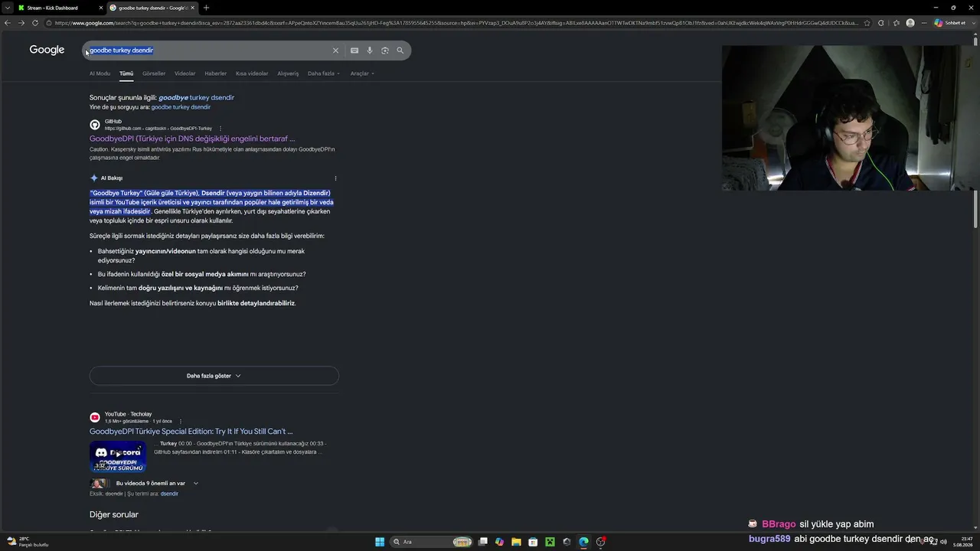Open GoodbyeDPI Türkiye DNS GitHub result link
This screenshot has height=551, width=980.
click(192, 139)
